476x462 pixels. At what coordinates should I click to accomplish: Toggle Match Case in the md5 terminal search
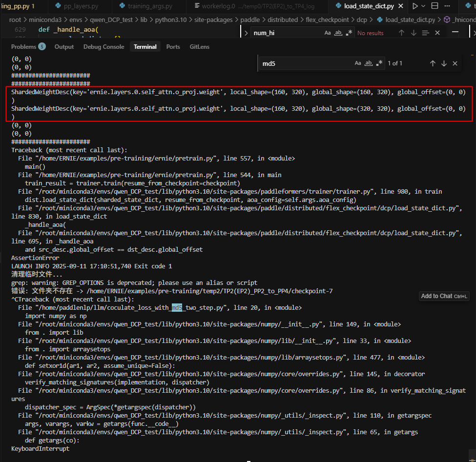[358, 63]
